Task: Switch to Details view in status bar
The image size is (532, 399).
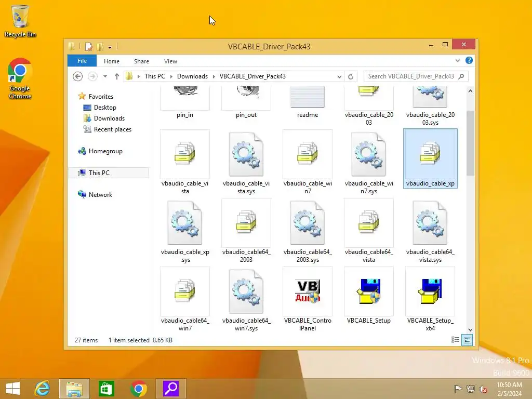Action: [455, 340]
